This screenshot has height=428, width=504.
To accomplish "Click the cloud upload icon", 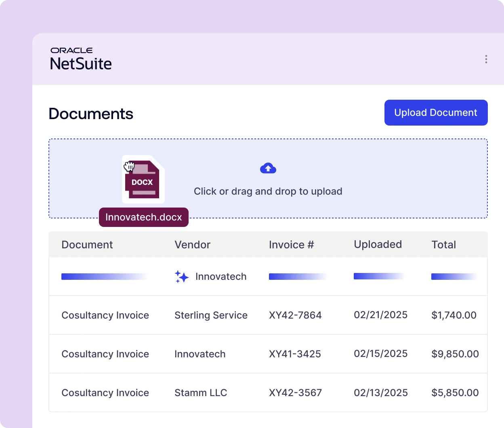I will pyautogui.click(x=268, y=168).
